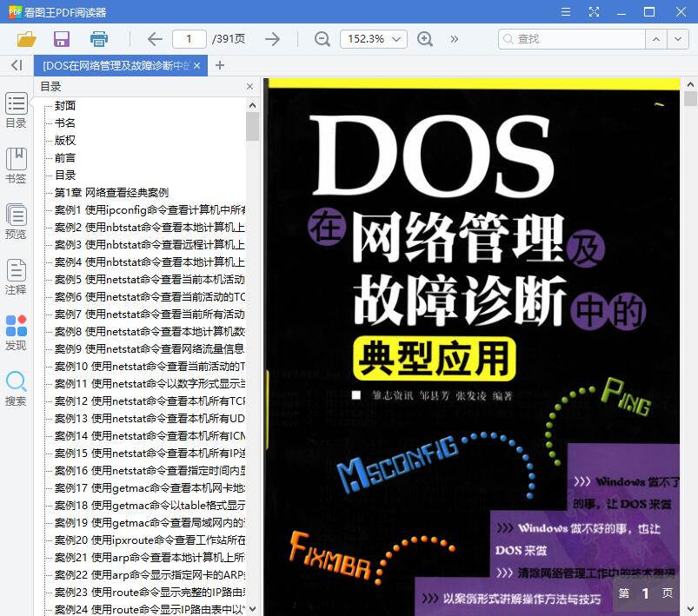Select 书名 in the outline
The image size is (698, 616).
(x=65, y=123)
